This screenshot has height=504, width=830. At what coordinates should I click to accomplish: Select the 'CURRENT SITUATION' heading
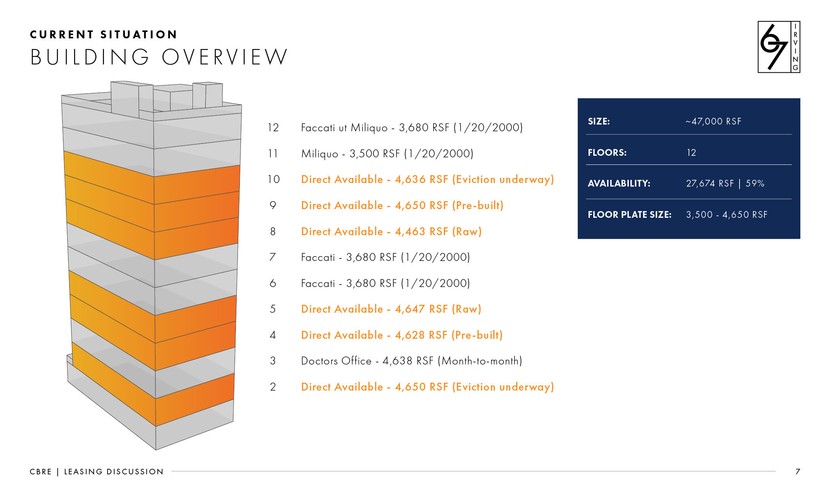pos(104,34)
